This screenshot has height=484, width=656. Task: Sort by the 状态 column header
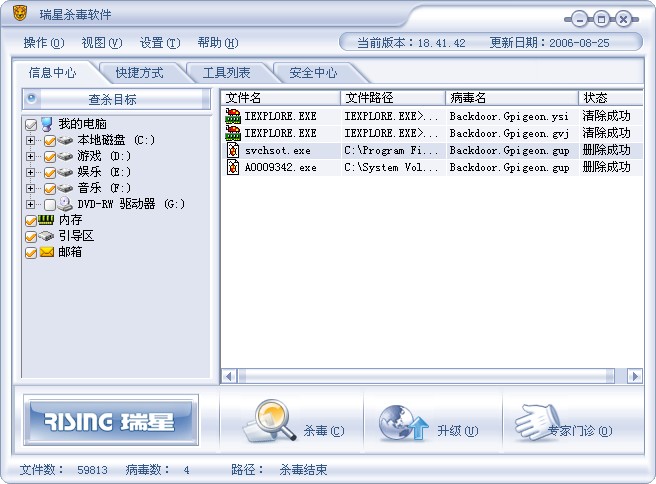coord(611,98)
